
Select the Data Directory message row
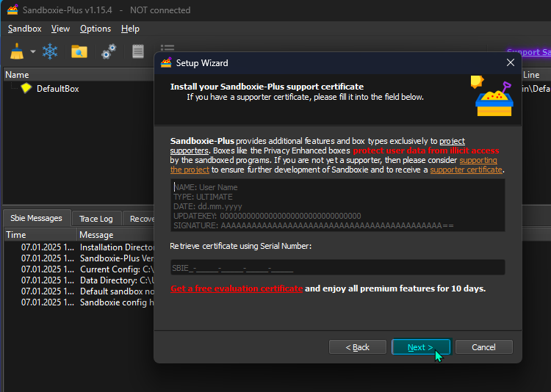pyautogui.click(x=79, y=280)
